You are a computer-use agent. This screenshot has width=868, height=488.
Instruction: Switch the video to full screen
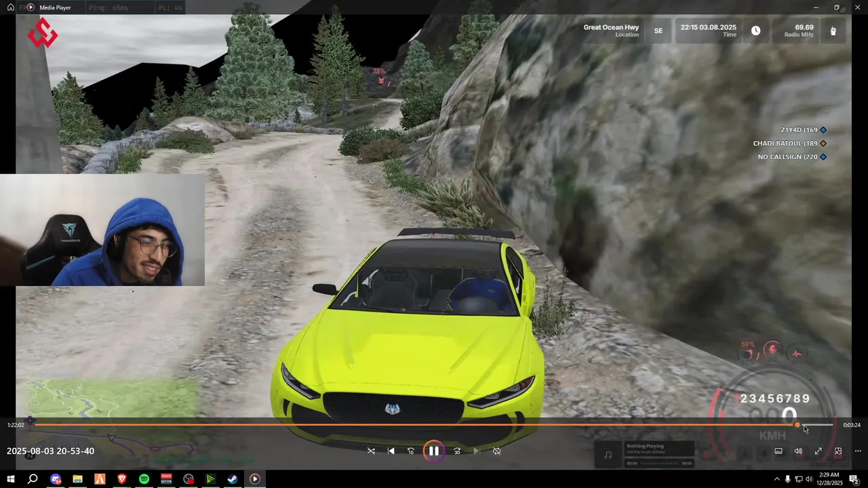818,451
